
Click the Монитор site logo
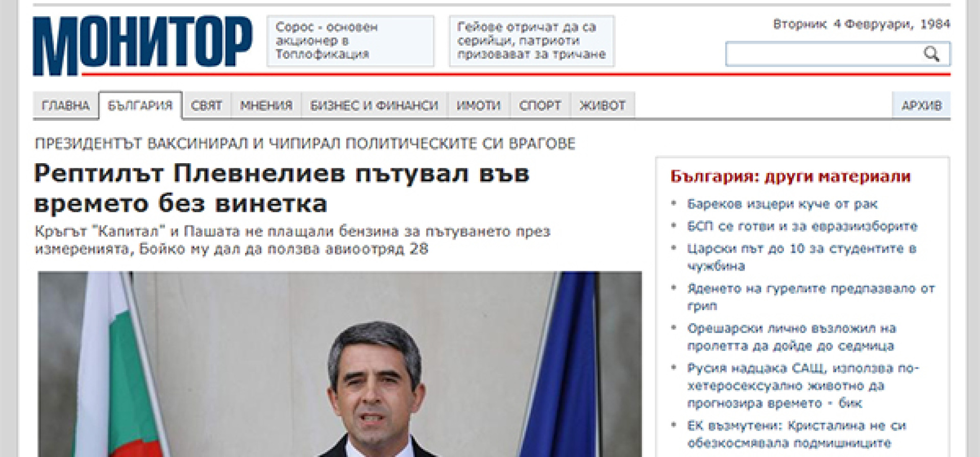(142, 45)
